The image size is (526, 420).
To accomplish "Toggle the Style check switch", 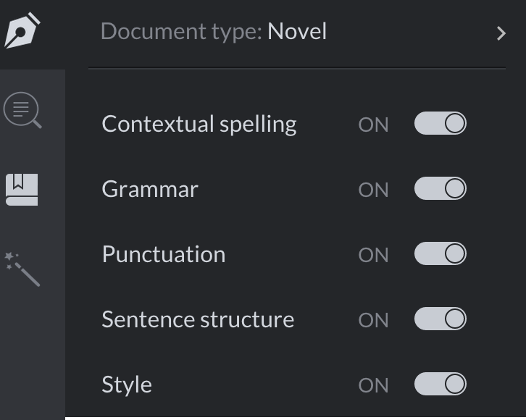I will coord(440,385).
